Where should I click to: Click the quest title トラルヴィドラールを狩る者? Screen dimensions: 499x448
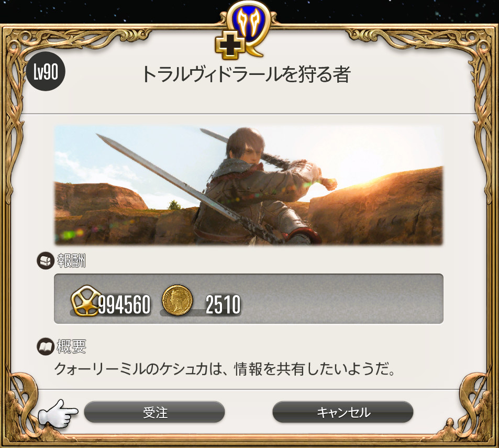[x=247, y=74]
